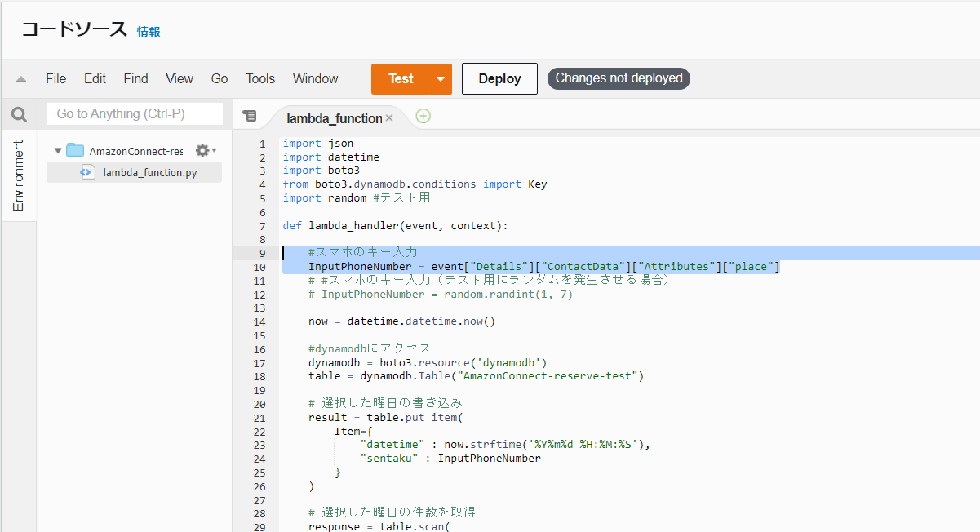This screenshot has width=980, height=532.
Task: Click the AmazonConnect-res folder icon
Action: [x=75, y=150]
